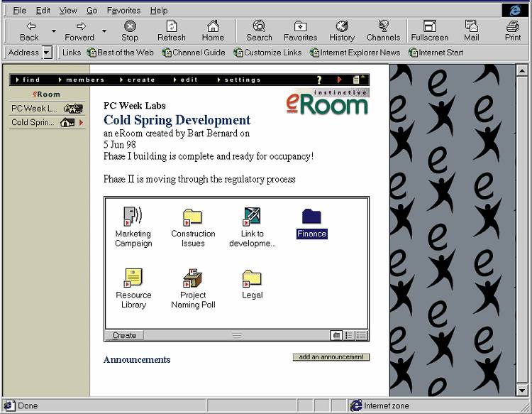Screen dimensions: 532x414
Task: Open the Go menu
Action: coord(92,11)
